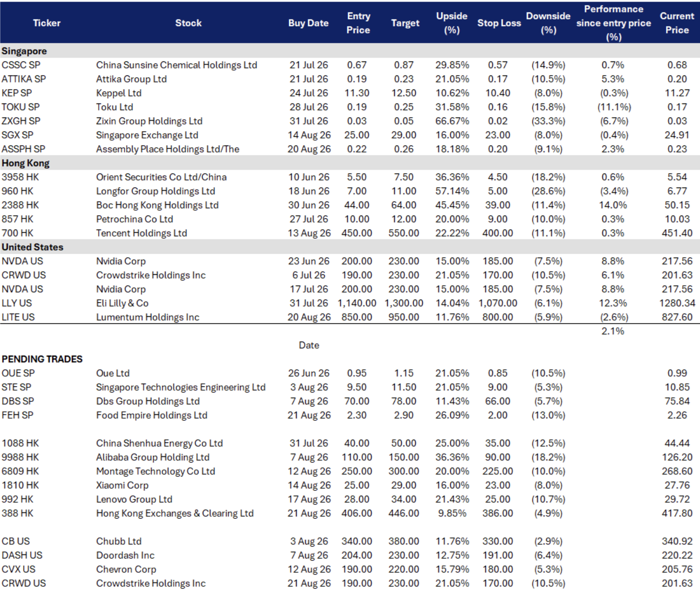700x596 pixels.
Task: Click the Current Price column header
Action: (x=677, y=23)
